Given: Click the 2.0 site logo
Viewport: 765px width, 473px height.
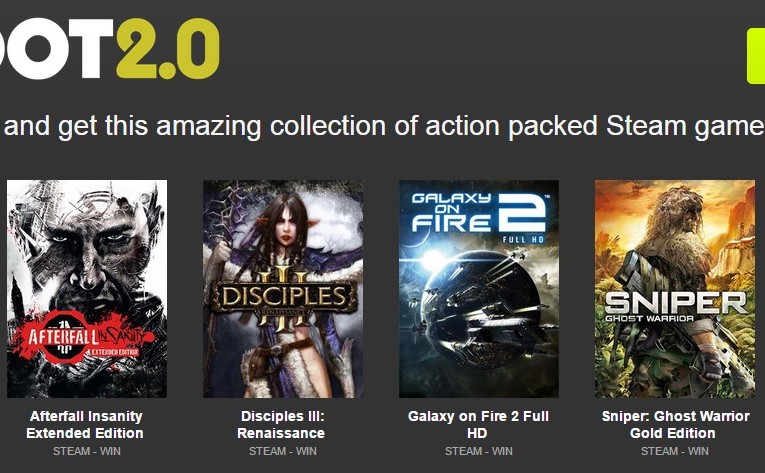Looking at the screenshot, I should (x=168, y=49).
